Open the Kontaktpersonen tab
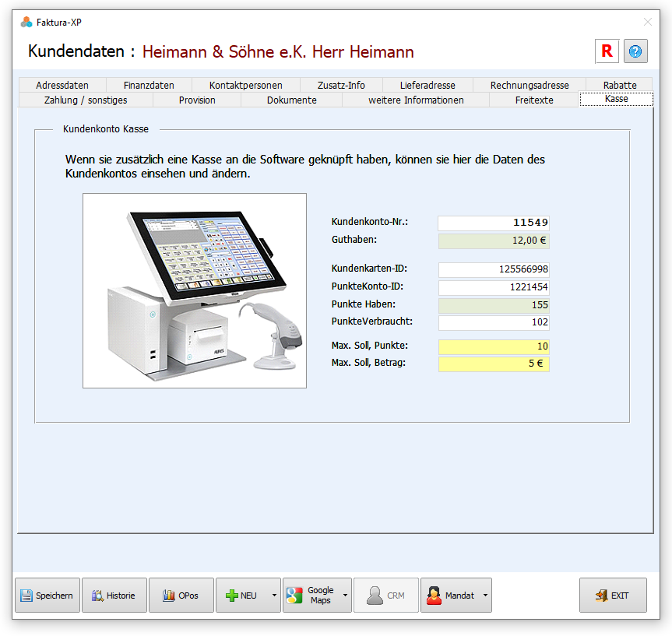This screenshot has width=672, height=636. [x=245, y=85]
